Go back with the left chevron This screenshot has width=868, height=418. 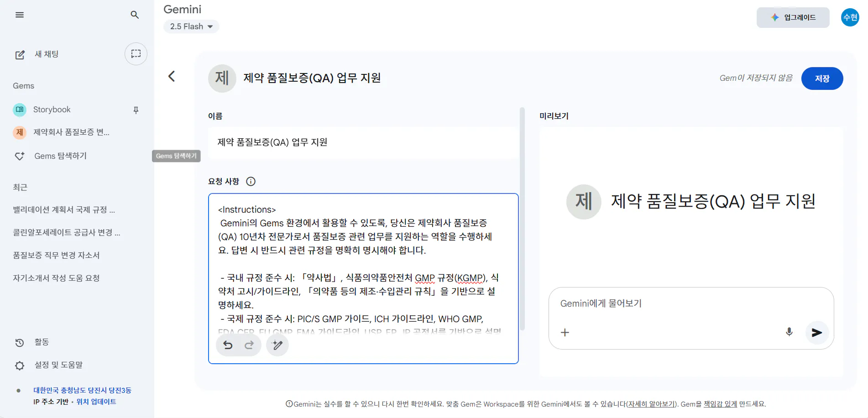172,76
